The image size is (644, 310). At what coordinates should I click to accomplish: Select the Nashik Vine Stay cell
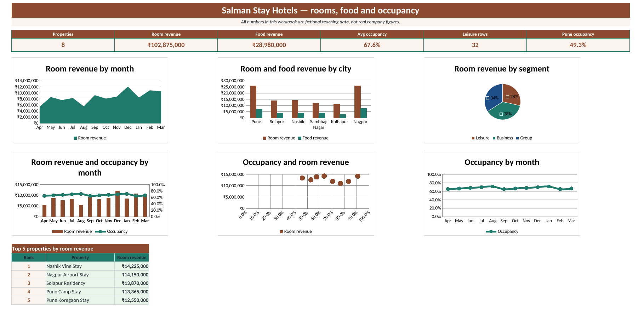pyautogui.click(x=80, y=266)
